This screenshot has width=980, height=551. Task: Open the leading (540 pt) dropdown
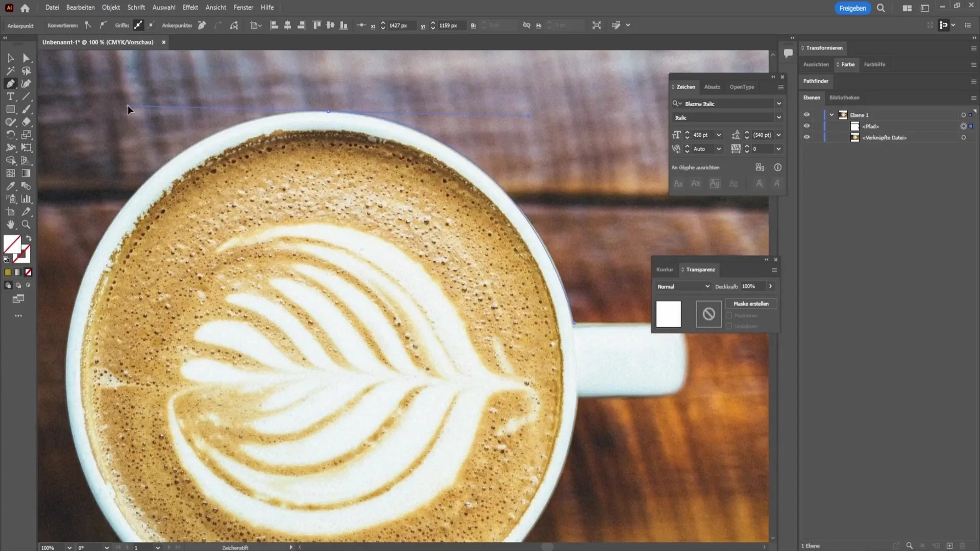[x=778, y=135]
